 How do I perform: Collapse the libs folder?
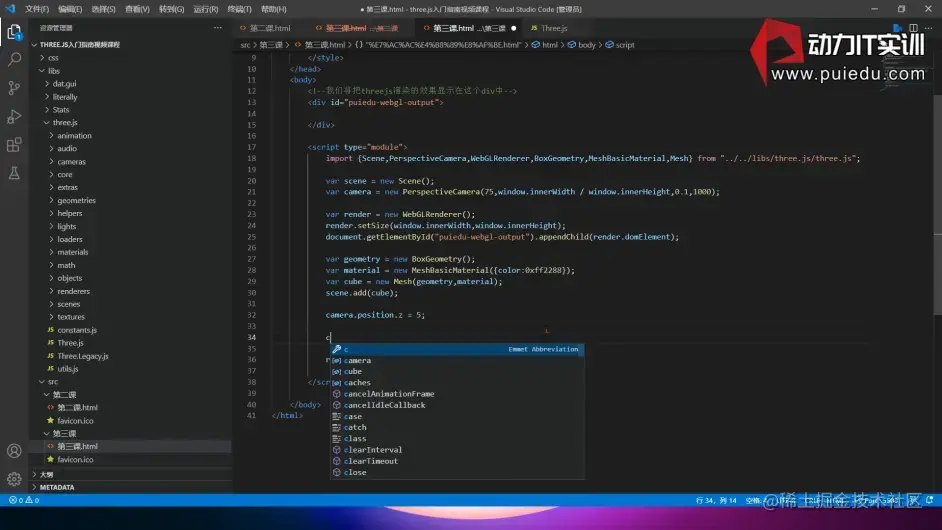[x=53, y=71]
